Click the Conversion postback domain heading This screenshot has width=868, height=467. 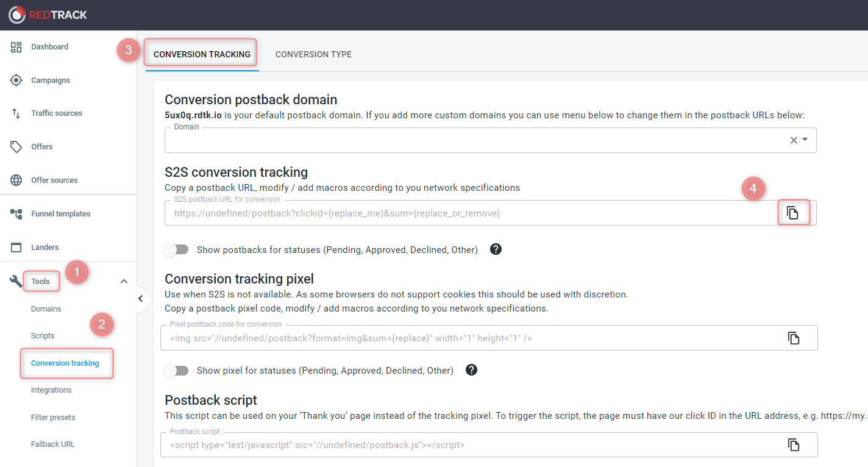click(251, 99)
